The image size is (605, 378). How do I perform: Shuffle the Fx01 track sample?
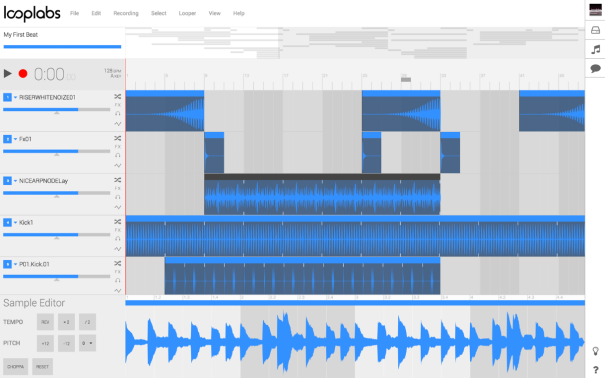(118, 138)
